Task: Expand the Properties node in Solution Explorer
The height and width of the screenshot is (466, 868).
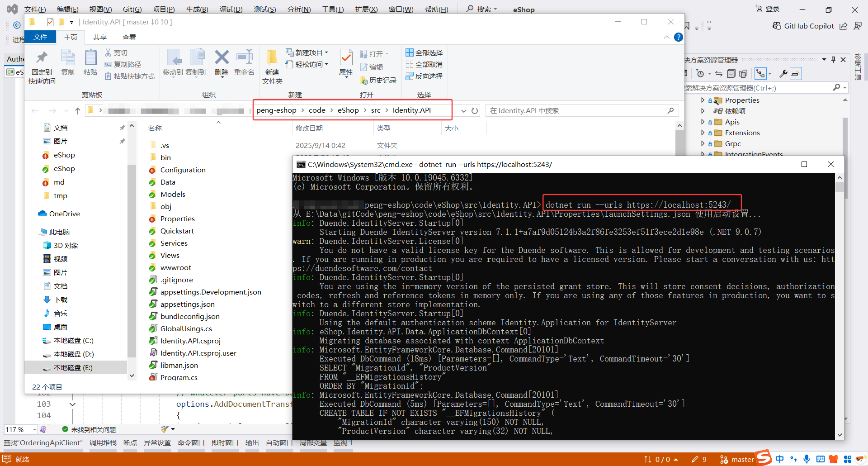Action: 703,100
